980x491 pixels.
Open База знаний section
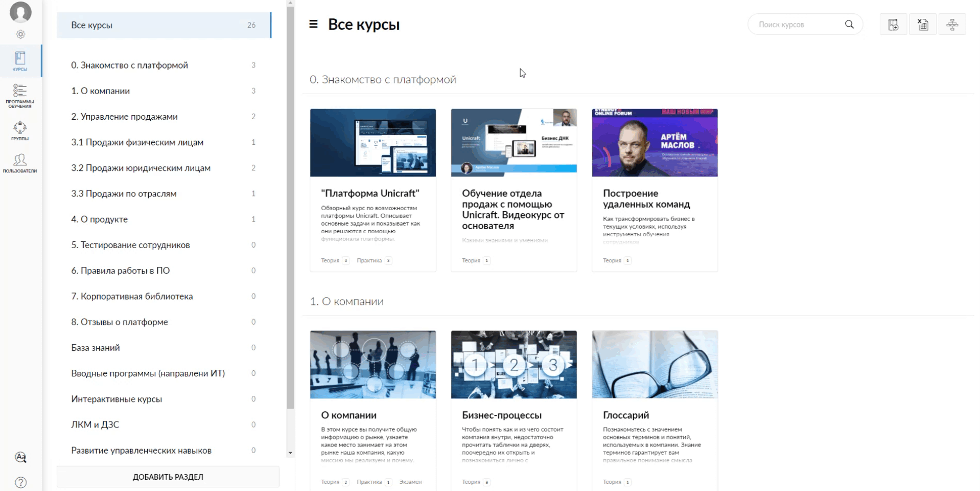[164, 348]
